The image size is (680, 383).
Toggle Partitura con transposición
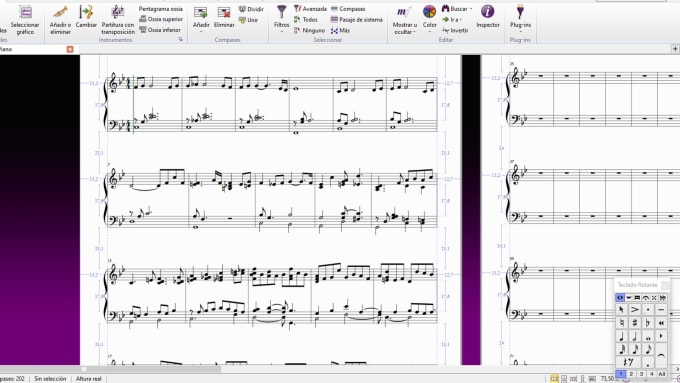[x=118, y=20]
